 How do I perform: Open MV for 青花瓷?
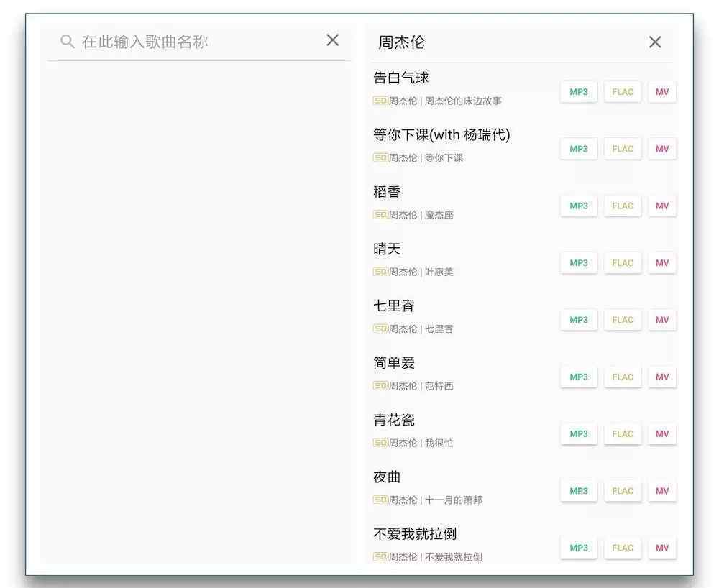click(x=662, y=433)
